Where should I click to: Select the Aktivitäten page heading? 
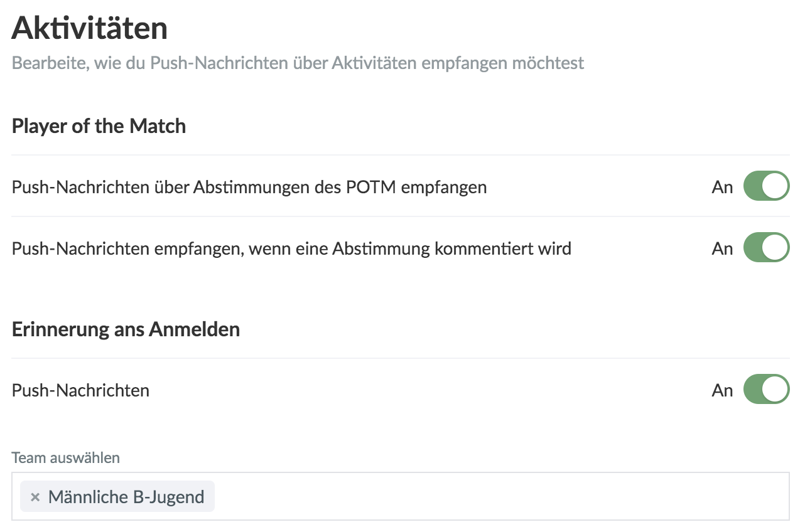[x=90, y=29]
